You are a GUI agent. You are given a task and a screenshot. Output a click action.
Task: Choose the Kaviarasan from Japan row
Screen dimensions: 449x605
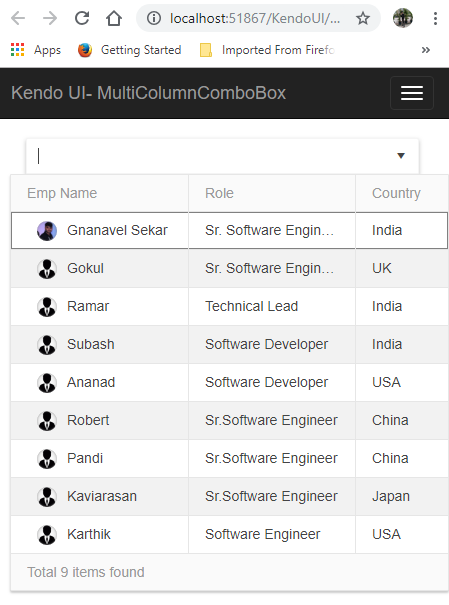[x=229, y=496]
